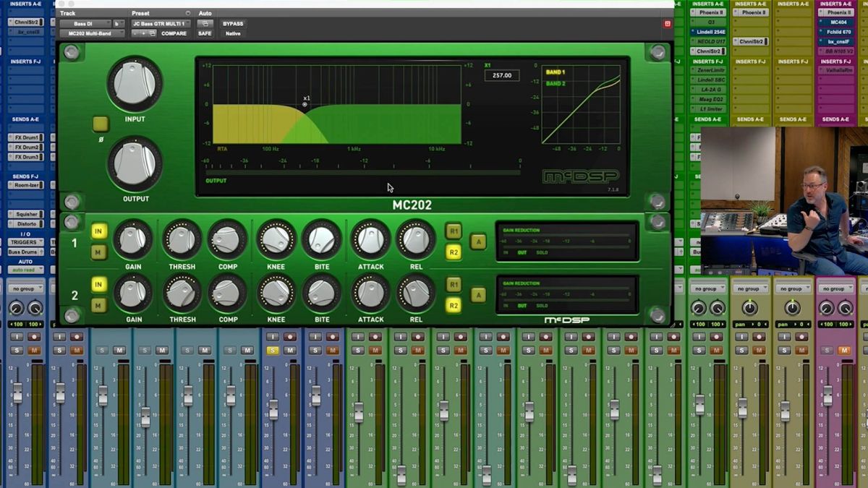The height and width of the screenshot is (488, 868).
Task: Click band 1 GAIN knob
Action: [x=133, y=240]
